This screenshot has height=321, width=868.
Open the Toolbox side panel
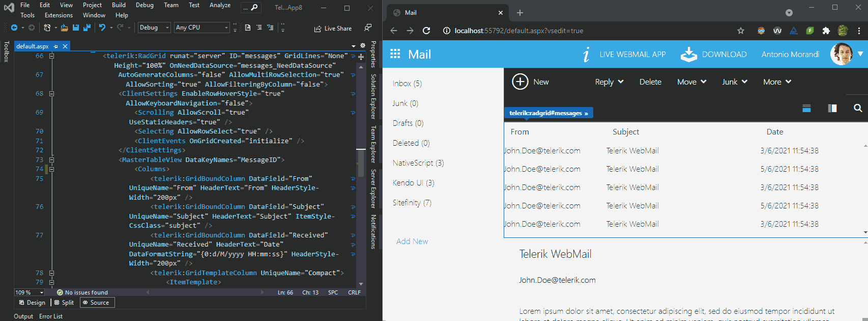coord(6,52)
